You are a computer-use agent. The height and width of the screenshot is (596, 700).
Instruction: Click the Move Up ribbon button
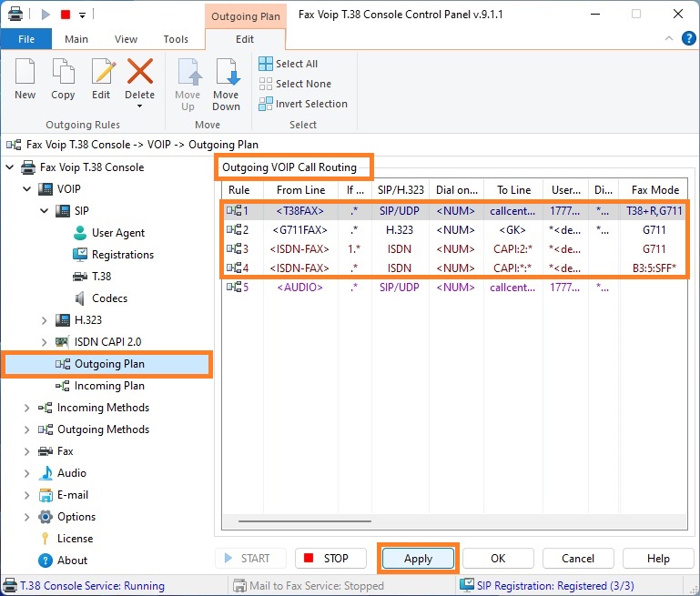(188, 85)
